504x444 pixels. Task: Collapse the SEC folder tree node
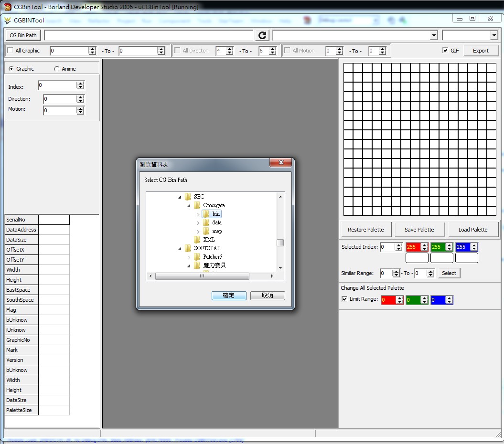pos(181,197)
